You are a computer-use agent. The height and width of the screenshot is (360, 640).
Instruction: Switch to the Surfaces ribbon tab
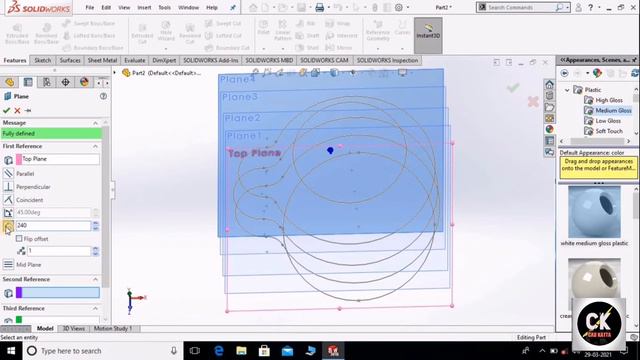tap(70, 60)
